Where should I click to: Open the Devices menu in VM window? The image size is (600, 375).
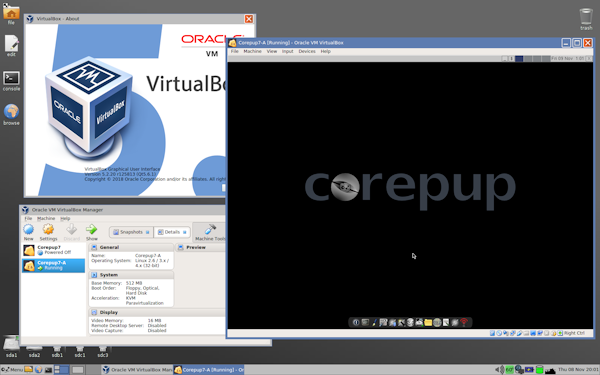point(307,51)
